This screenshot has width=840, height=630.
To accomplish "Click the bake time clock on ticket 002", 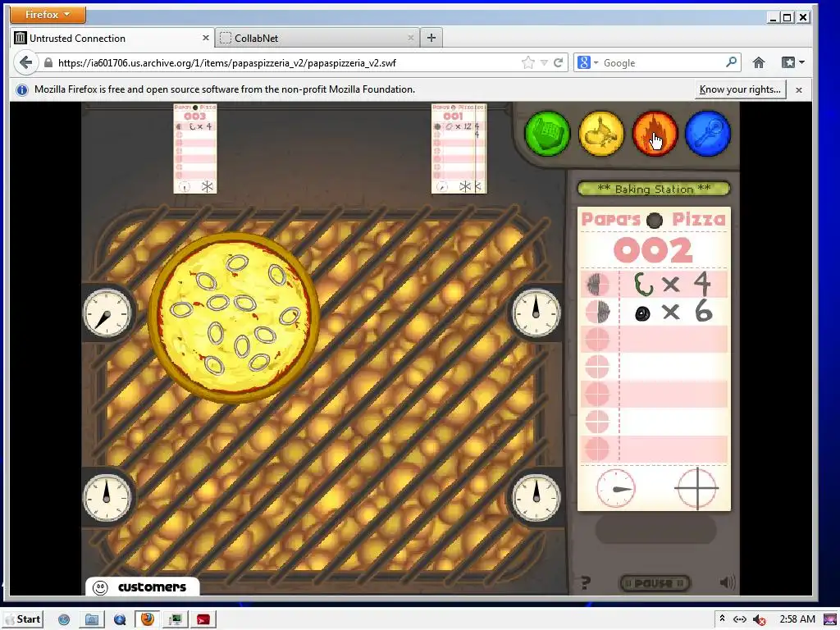I will coord(615,488).
